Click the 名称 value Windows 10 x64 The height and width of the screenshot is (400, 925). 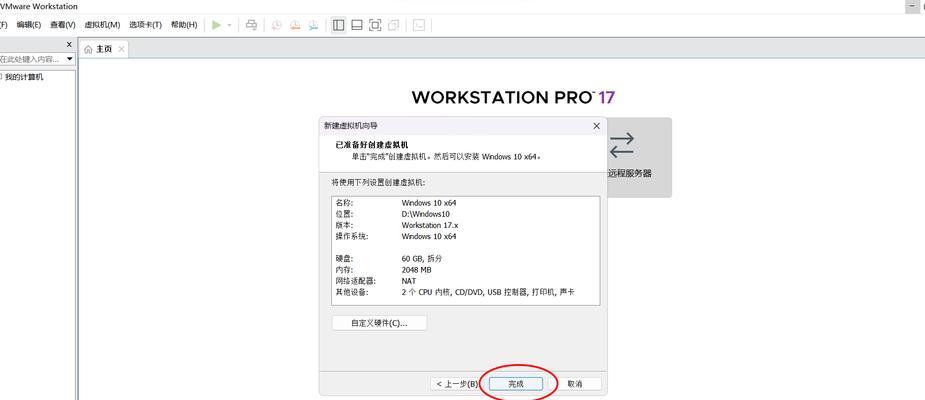click(x=429, y=203)
